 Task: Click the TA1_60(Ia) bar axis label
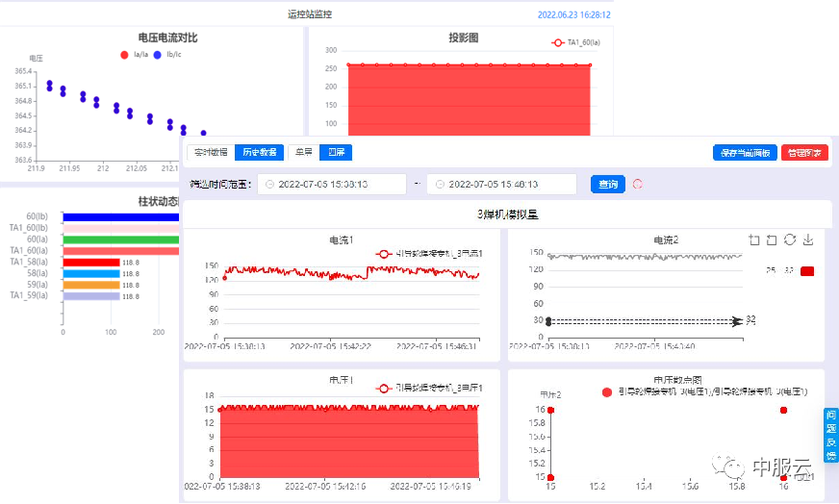click(29, 250)
